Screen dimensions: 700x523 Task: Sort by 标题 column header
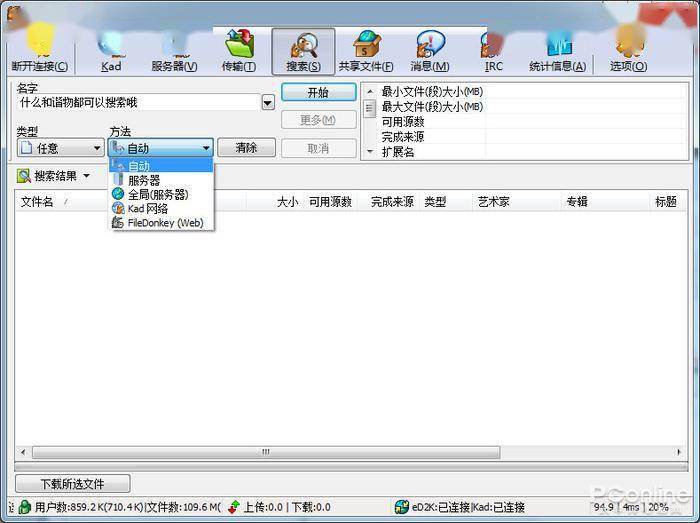click(666, 202)
